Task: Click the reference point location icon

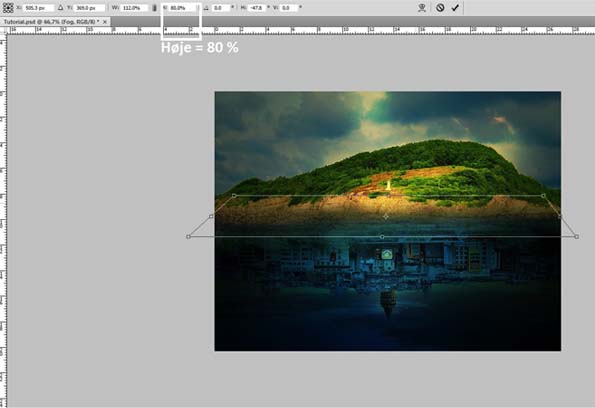Action: point(8,8)
